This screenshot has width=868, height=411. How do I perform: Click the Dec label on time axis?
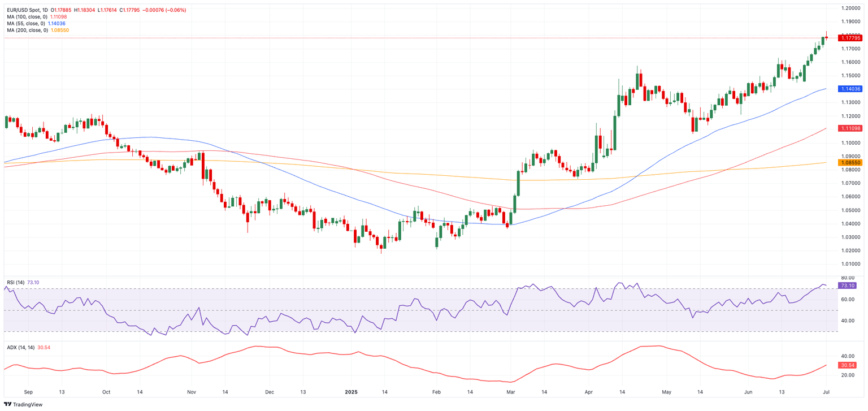pyautogui.click(x=269, y=391)
